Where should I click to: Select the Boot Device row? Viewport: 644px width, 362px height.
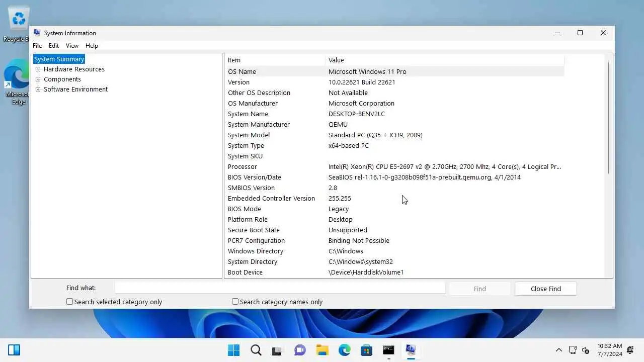click(x=394, y=272)
